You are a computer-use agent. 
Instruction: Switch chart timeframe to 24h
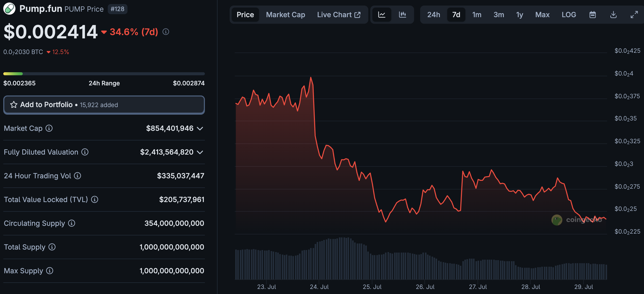coord(434,15)
